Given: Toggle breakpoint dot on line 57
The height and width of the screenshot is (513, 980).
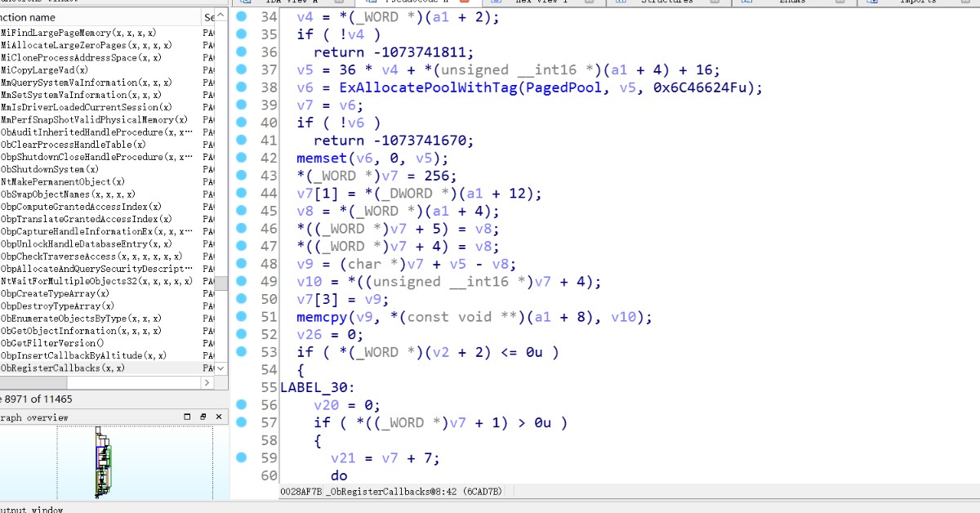Looking at the screenshot, I should (242, 422).
